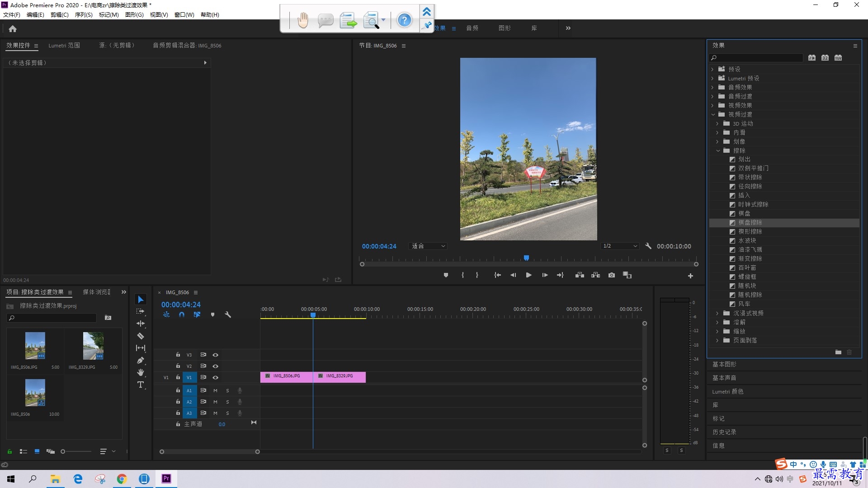Image resolution: width=868 pixels, height=488 pixels.
Task: Select the Pen tool
Action: pos(141,360)
